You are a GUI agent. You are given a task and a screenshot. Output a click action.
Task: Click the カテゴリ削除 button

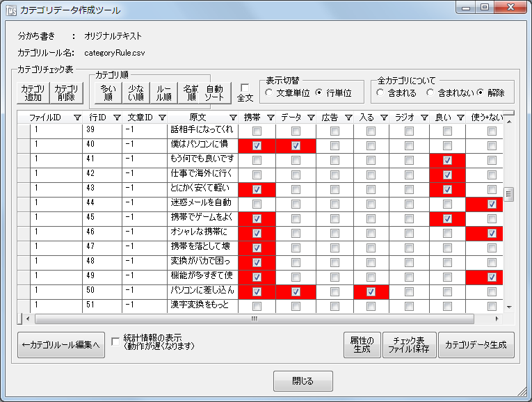[x=67, y=93]
